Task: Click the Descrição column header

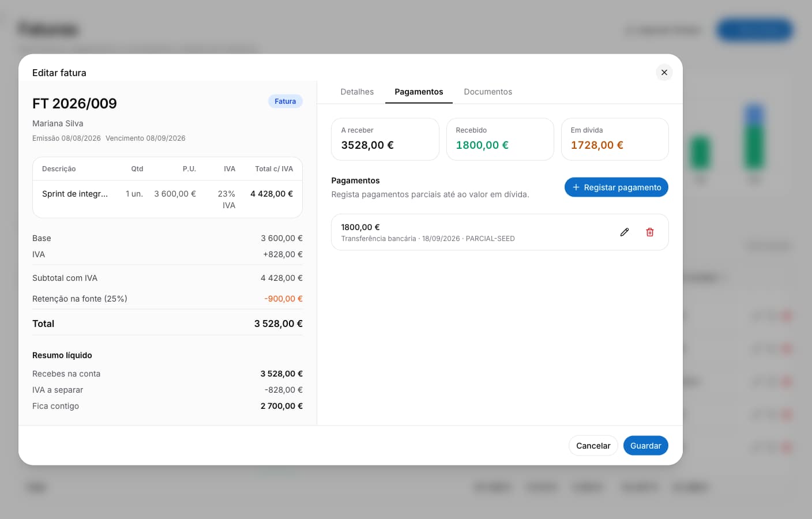Action: point(59,169)
